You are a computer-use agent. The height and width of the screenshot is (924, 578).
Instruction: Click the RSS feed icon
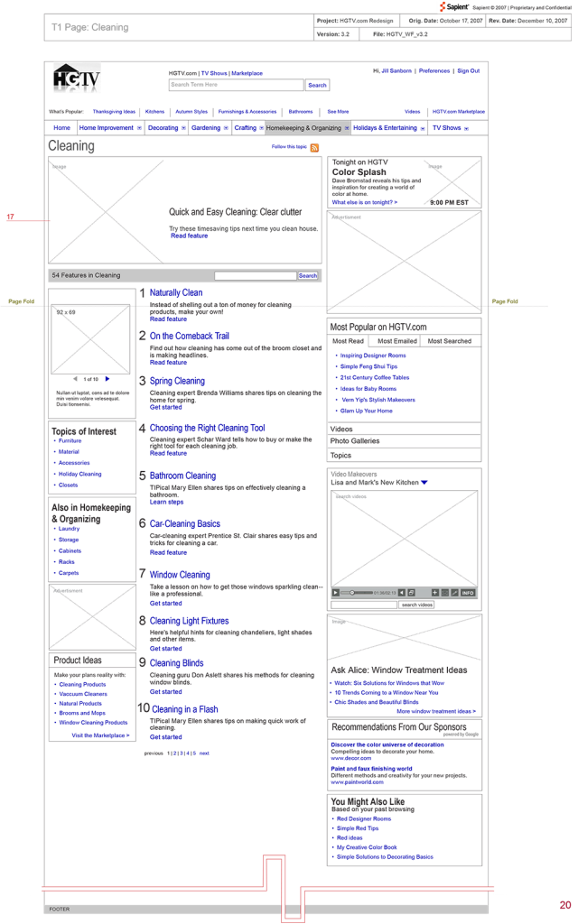(x=314, y=147)
